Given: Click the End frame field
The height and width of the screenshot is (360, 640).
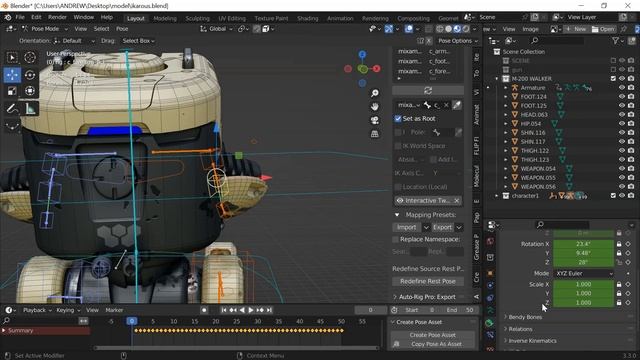Looking at the screenshot, I should click(461, 310).
